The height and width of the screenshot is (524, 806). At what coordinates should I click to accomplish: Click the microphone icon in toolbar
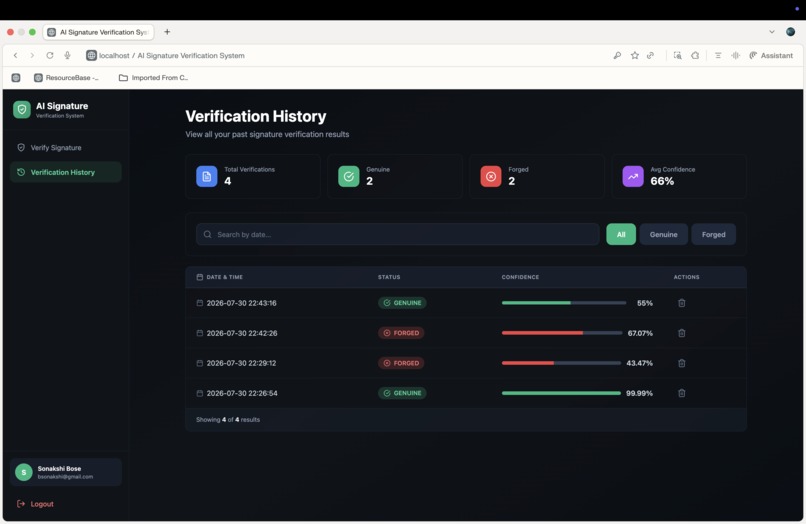click(67, 55)
